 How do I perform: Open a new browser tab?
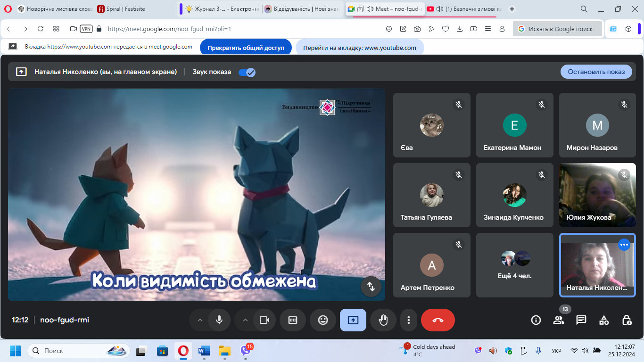[512, 9]
